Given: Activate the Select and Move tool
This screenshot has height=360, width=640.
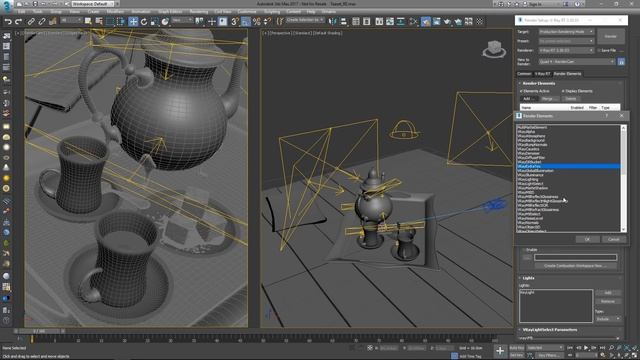Looking at the screenshot, I should (x=133, y=22).
